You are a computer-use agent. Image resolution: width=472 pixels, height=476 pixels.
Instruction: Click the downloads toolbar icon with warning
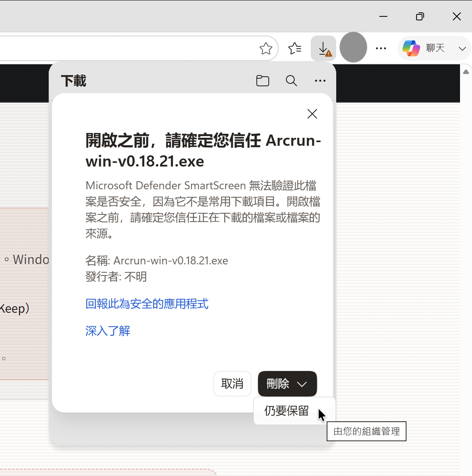pyautogui.click(x=323, y=48)
